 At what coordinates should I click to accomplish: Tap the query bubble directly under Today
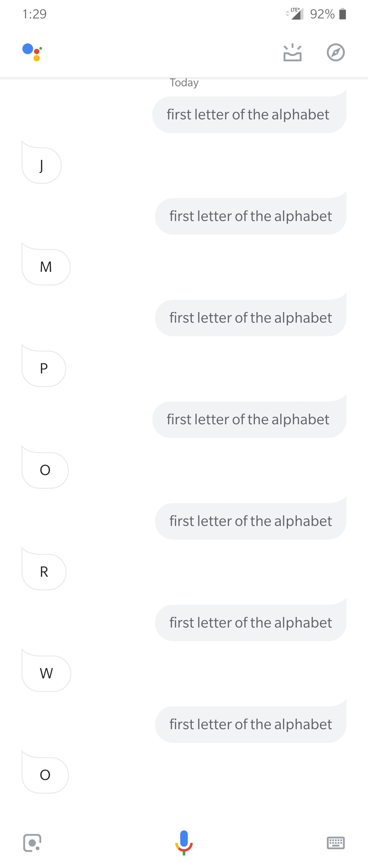coord(249,115)
